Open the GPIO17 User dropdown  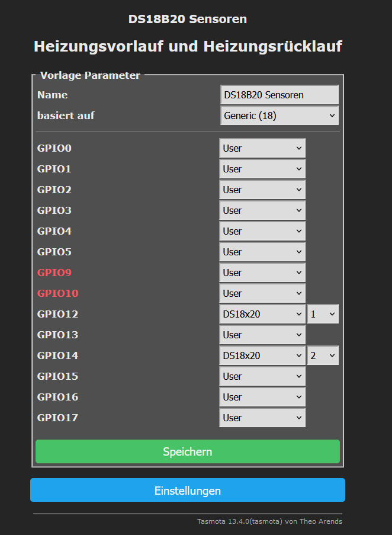[x=262, y=418]
